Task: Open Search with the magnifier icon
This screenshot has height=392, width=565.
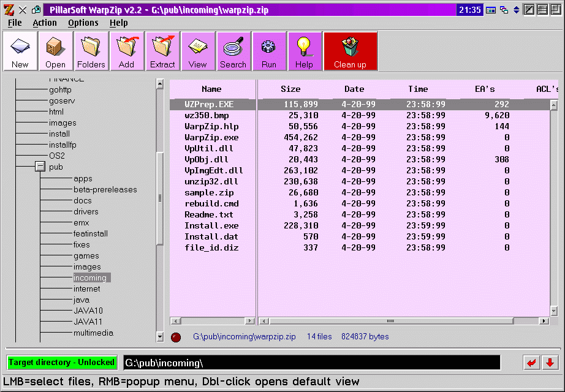Action: point(233,51)
